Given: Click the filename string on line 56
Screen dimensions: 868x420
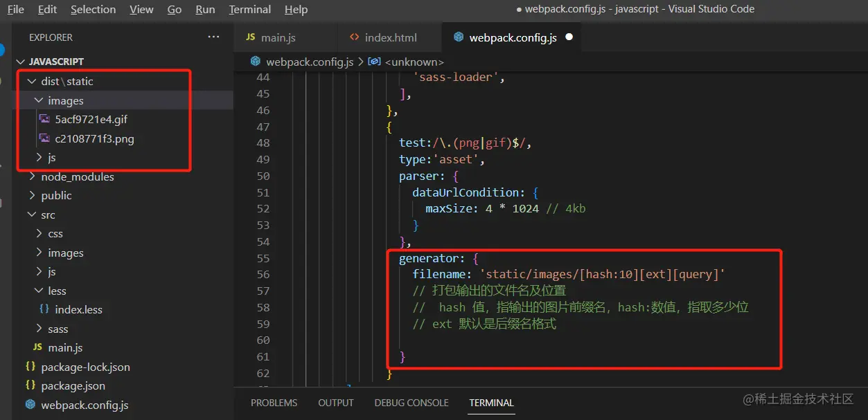Looking at the screenshot, I should click(x=602, y=275).
